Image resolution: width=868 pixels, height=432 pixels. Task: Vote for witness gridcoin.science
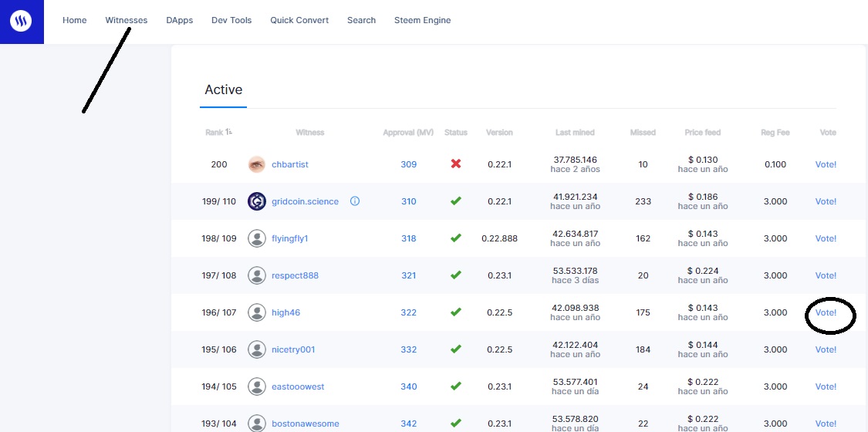point(826,201)
